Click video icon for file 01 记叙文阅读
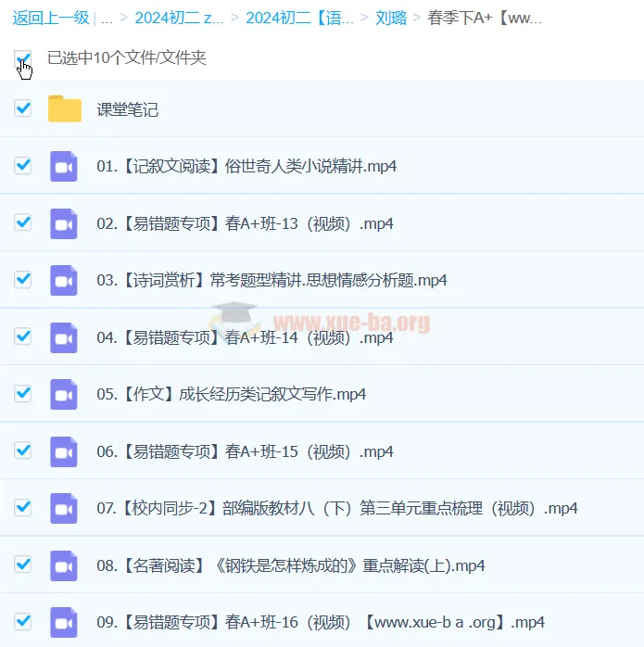The image size is (644, 647). coord(64,166)
